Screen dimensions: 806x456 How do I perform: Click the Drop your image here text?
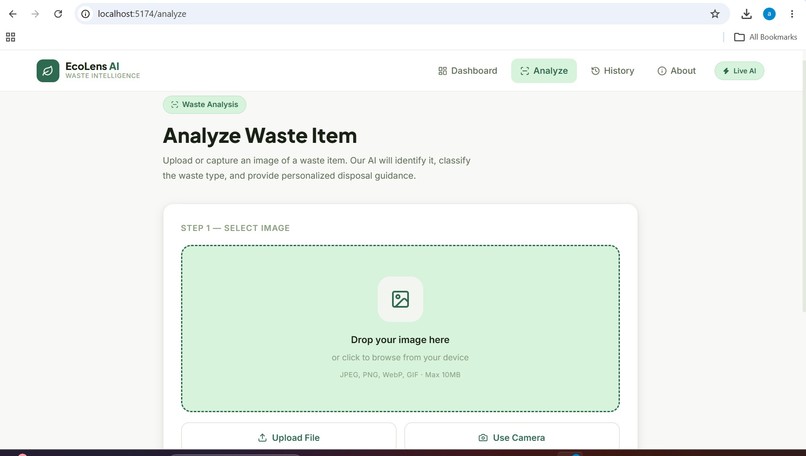[x=400, y=340]
